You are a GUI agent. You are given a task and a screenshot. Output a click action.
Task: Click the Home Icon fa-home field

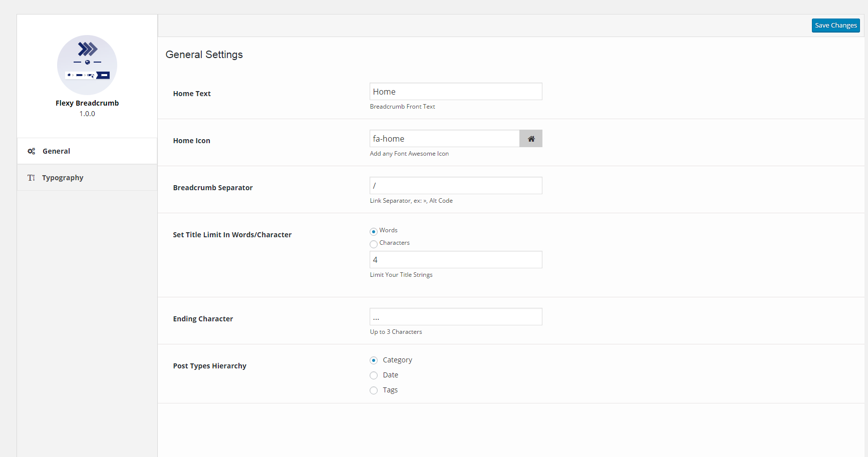click(444, 139)
